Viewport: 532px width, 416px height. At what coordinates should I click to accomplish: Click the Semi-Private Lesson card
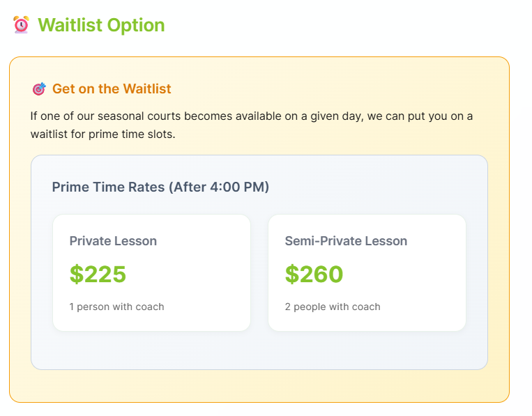tap(367, 272)
